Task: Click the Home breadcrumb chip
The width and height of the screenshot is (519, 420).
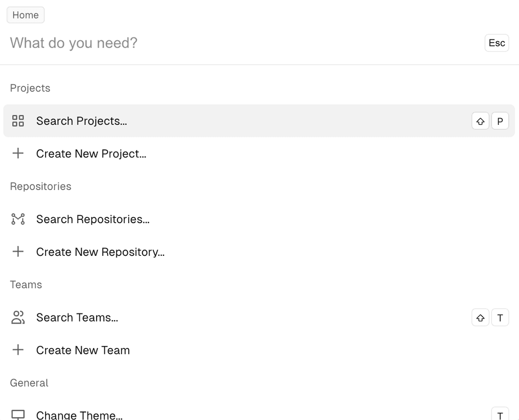Action: [25, 15]
